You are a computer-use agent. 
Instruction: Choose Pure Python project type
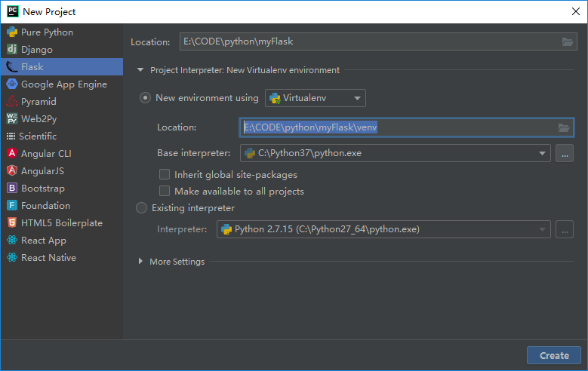click(x=62, y=32)
